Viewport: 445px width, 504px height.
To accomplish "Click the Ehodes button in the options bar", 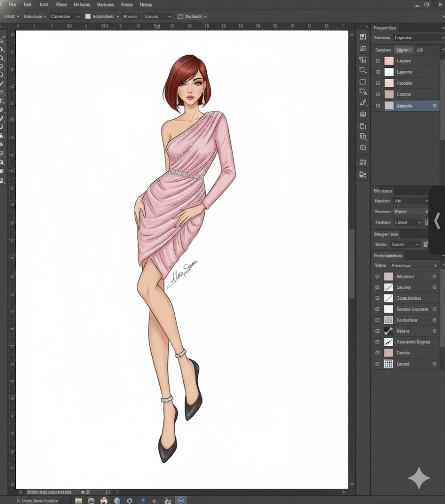I will 130,16.
